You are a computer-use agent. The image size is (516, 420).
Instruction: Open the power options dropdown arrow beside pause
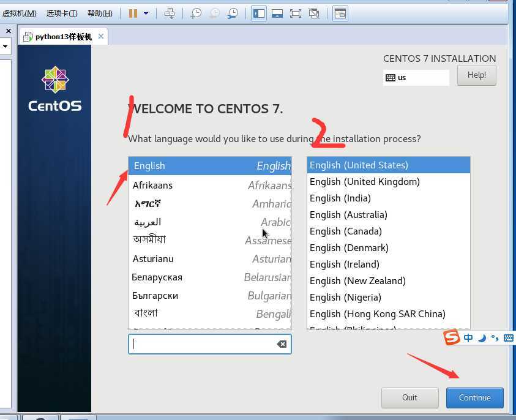146,13
